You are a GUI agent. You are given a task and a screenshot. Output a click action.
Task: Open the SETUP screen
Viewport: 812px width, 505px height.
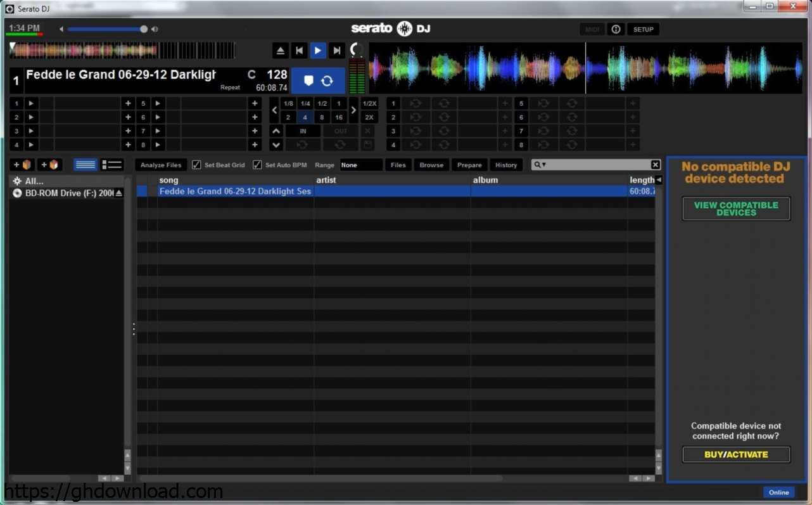[x=644, y=29]
